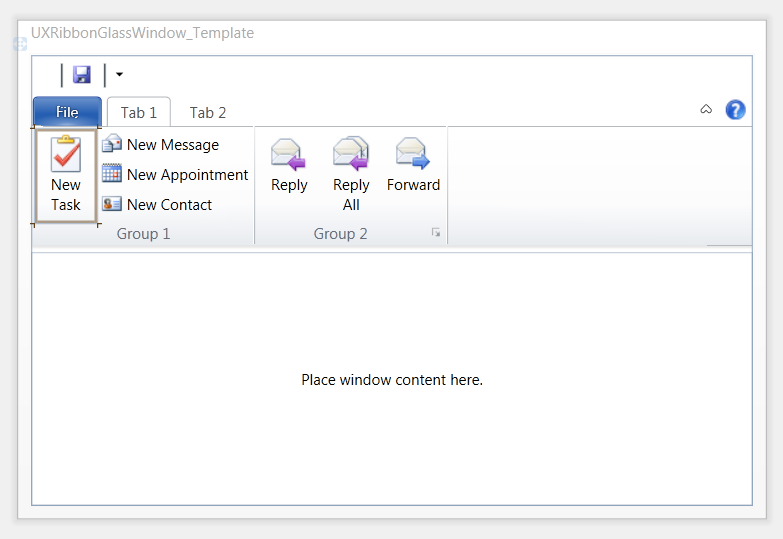Switch to Tab 2
Image resolution: width=783 pixels, height=539 pixels.
pos(208,112)
